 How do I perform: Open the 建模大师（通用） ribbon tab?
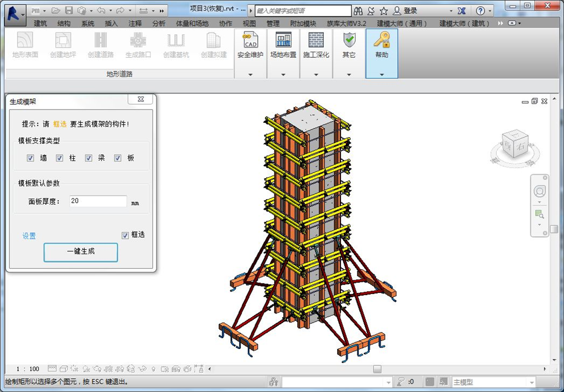coord(402,23)
